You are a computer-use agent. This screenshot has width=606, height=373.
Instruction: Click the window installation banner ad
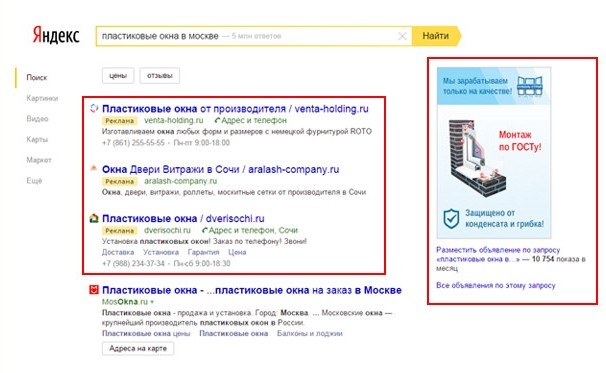494,153
